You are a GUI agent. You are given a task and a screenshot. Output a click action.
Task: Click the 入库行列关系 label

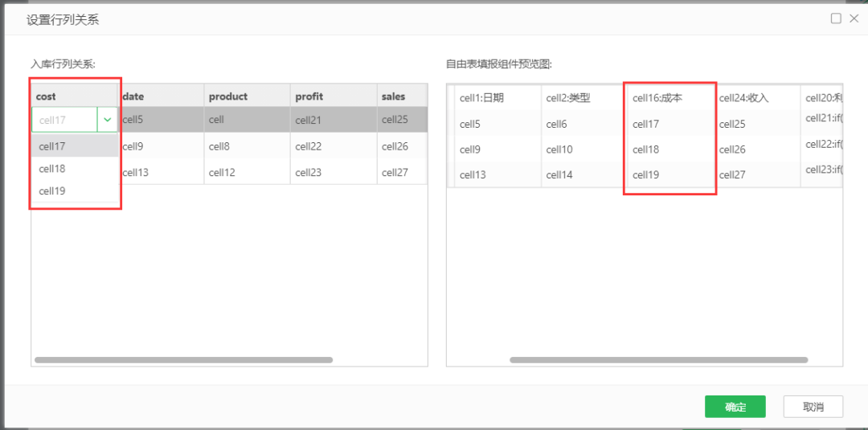click(x=63, y=63)
